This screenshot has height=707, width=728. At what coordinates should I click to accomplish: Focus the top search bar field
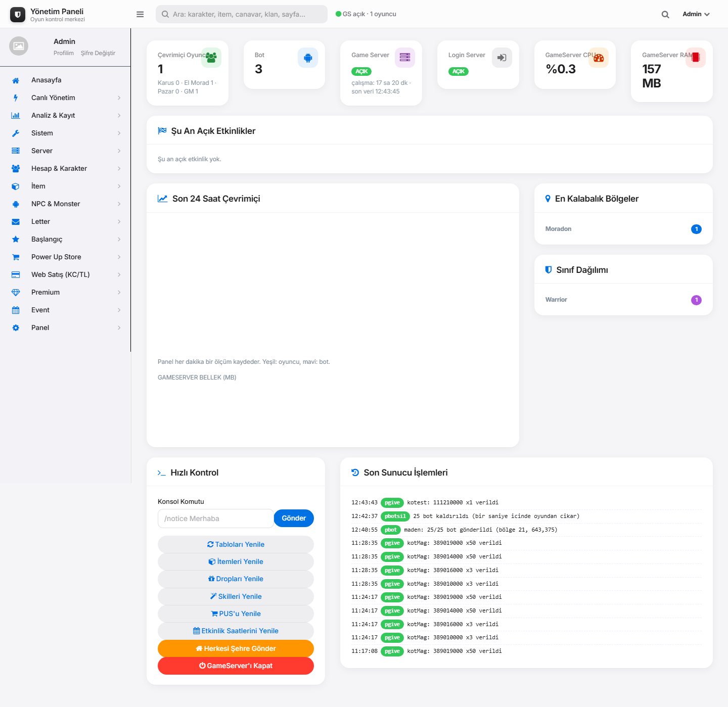(x=242, y=14)
